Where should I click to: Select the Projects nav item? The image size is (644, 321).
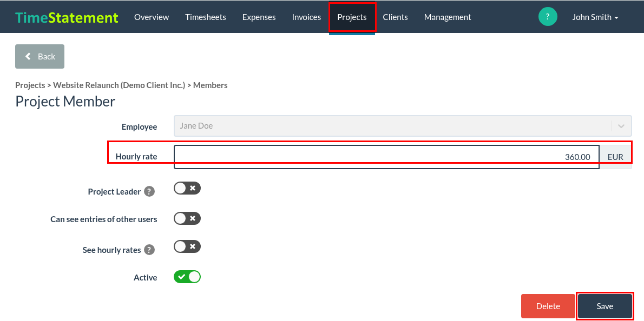(x=352, y=17)
